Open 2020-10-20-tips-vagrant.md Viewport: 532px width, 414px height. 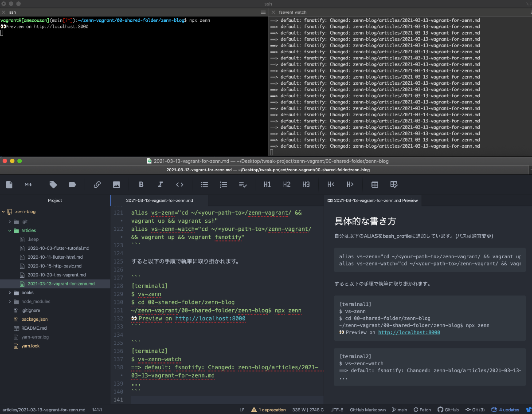(x=56, y=275)
